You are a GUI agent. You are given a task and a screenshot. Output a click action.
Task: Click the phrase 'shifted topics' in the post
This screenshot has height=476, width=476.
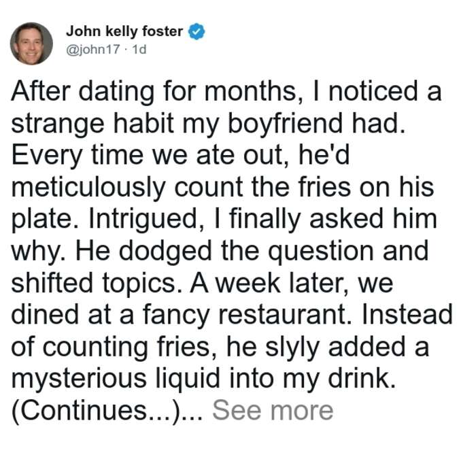pyautogui.click(x=94, y=284)
